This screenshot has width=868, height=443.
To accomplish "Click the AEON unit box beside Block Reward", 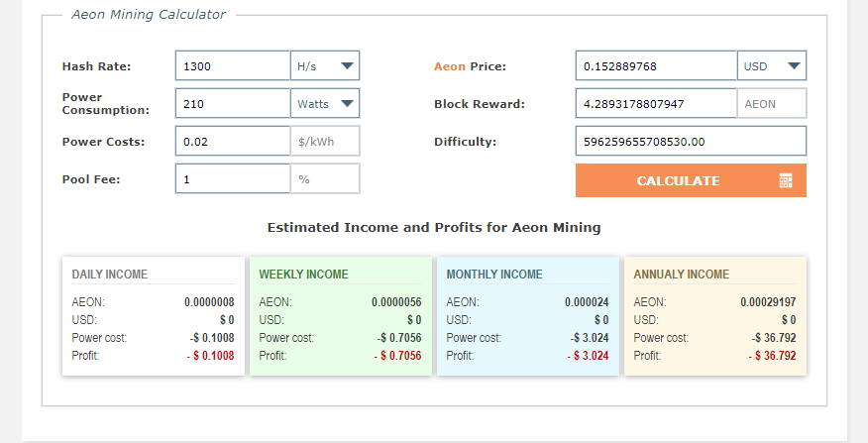I will [x=772, y=103].
